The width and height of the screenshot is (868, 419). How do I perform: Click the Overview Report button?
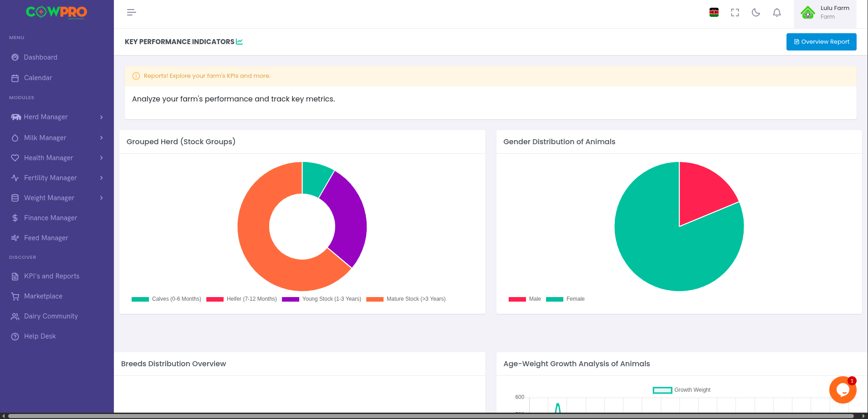[821, 42]
